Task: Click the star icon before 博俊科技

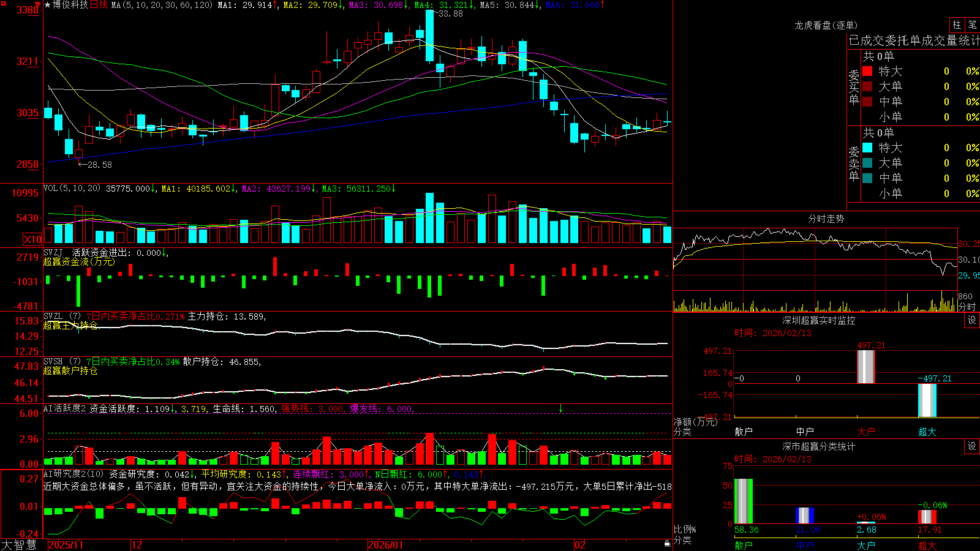Action: 48,5
